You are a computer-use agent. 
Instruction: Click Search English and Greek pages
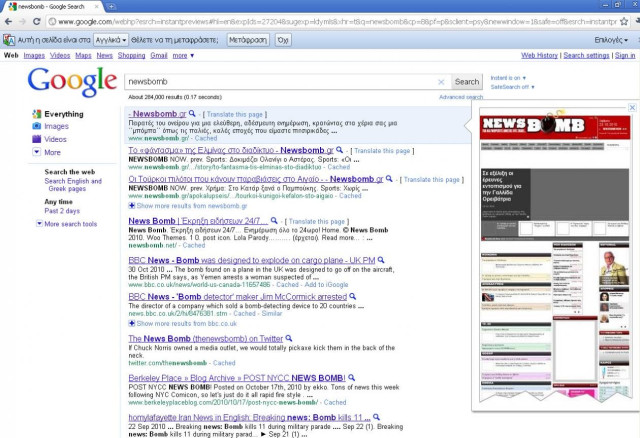(x=73, y=185)
